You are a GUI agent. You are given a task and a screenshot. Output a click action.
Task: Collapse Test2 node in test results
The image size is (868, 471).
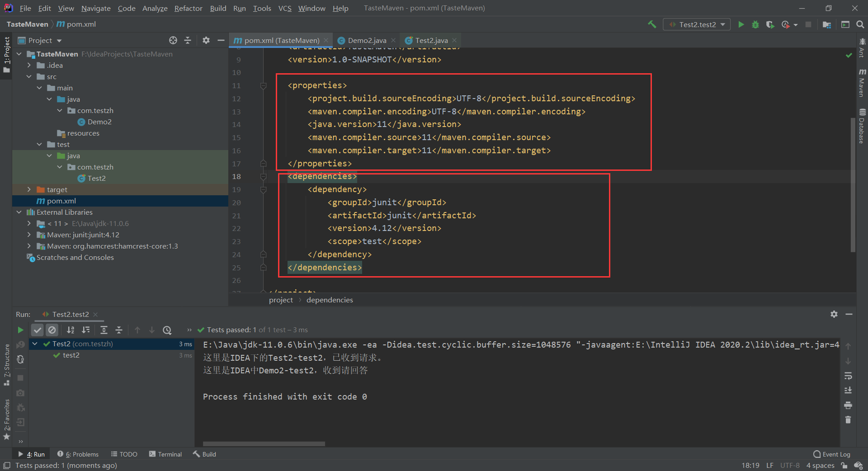(35, 344)
